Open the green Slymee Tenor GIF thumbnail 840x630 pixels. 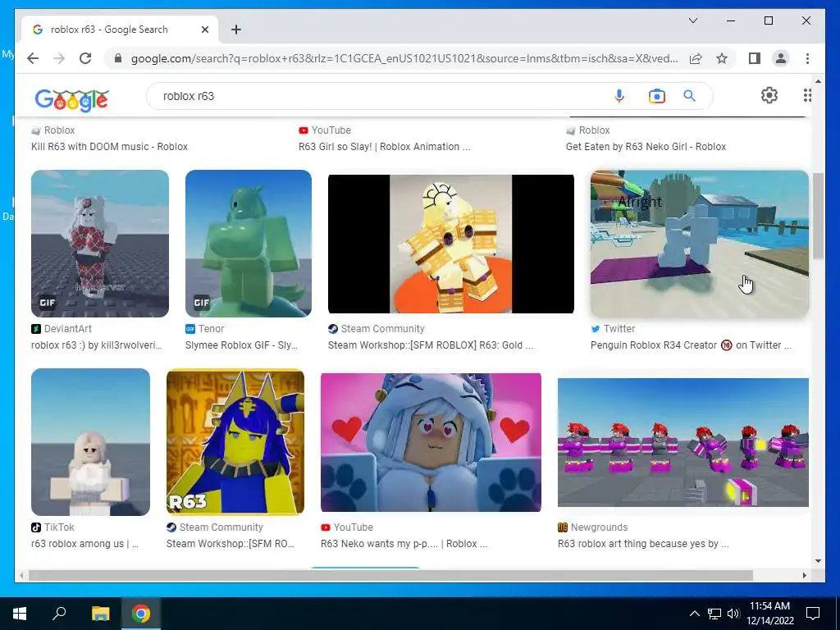click(248, 243)
